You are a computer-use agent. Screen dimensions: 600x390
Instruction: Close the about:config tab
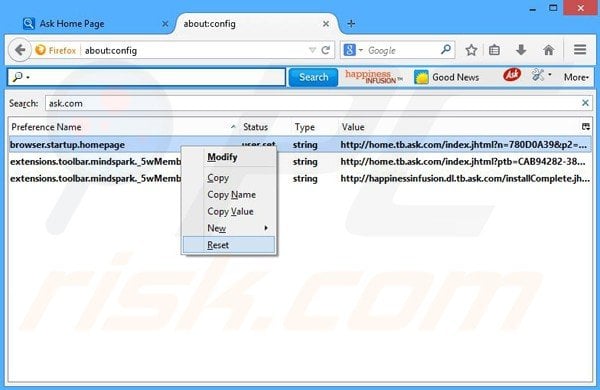[326, 24]
